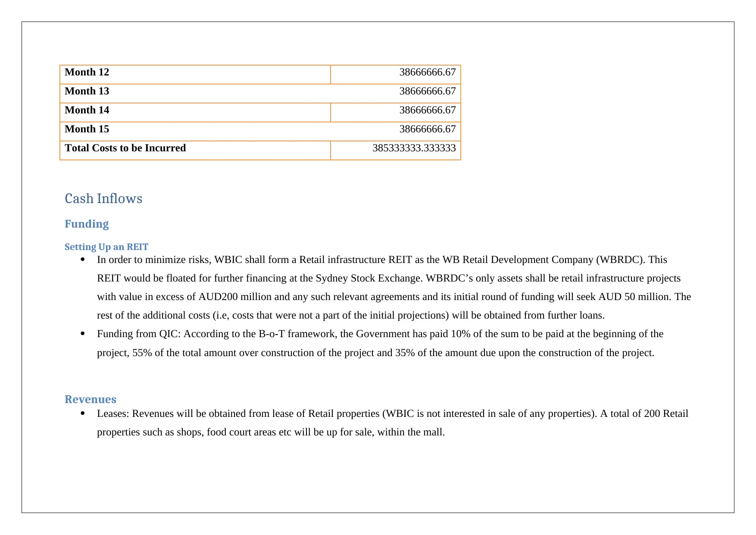
Task: Click the 'Revenues' subheading
Action: (x=91, y=399)
